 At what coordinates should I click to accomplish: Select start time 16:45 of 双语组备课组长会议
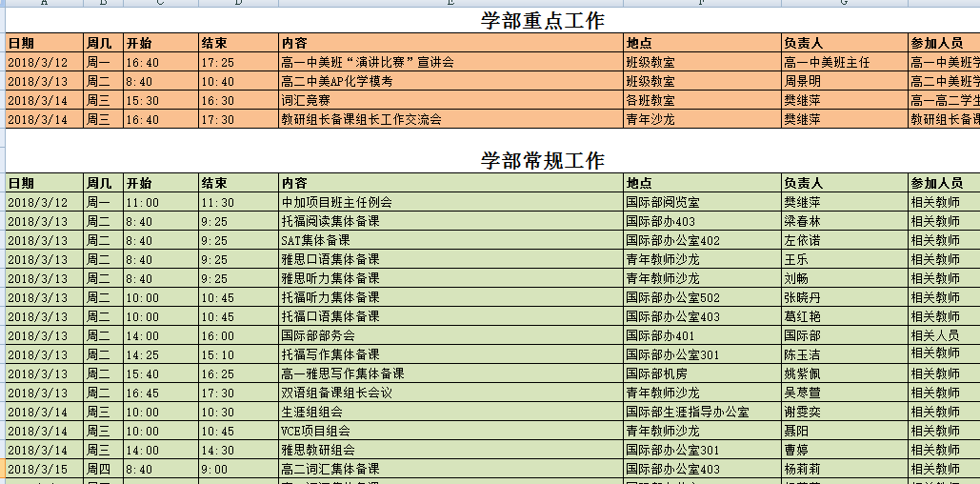(161, 393)
